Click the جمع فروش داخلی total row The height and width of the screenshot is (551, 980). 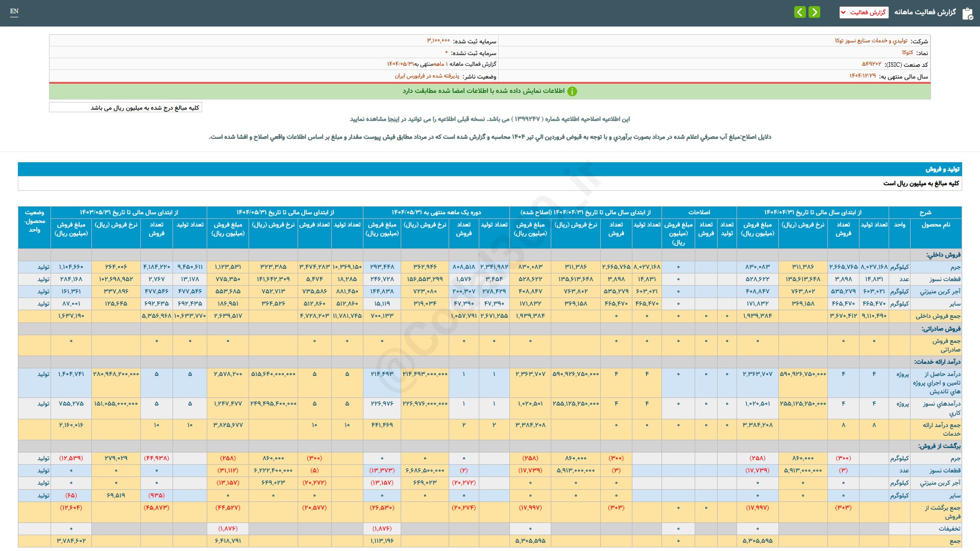pyautogui.click(x=938, y=316)
